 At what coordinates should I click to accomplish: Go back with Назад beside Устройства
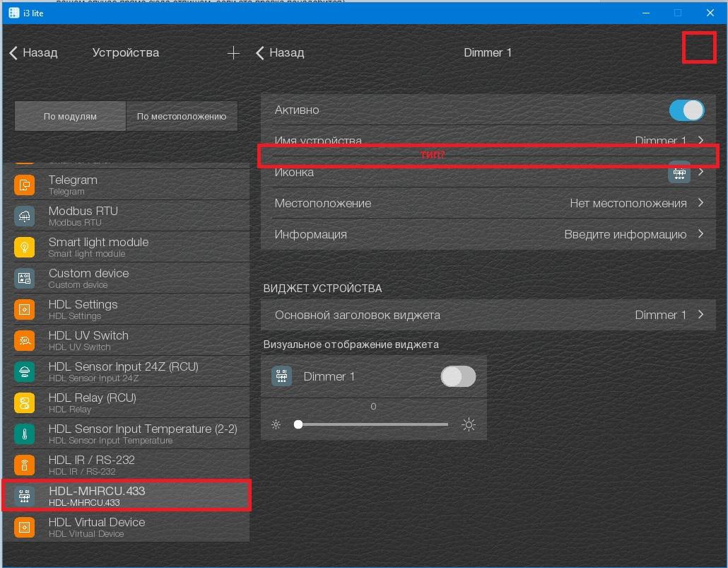click(33, 52)
